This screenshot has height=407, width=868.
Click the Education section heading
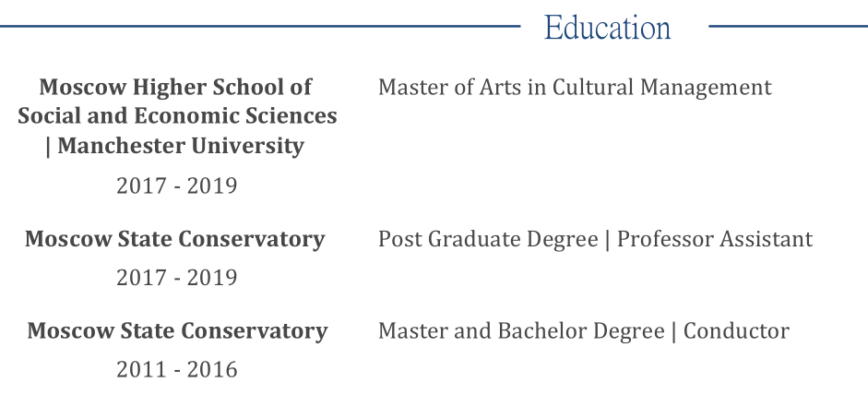tap(607, 28)
